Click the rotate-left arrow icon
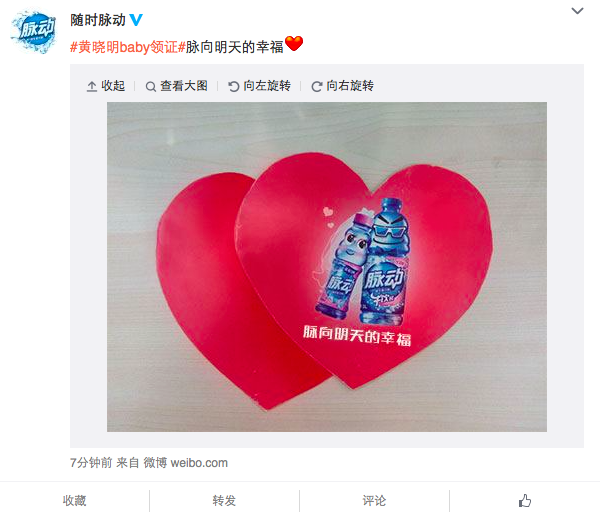This screenshot has width=600, height=515. pyautogui.click(x=234, y=86)
